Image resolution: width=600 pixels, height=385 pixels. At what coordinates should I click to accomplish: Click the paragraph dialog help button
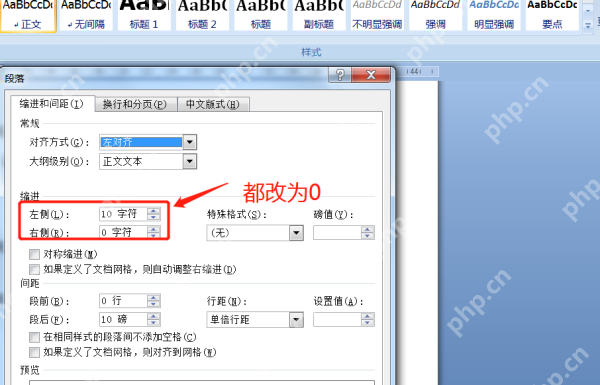point(340,75)
